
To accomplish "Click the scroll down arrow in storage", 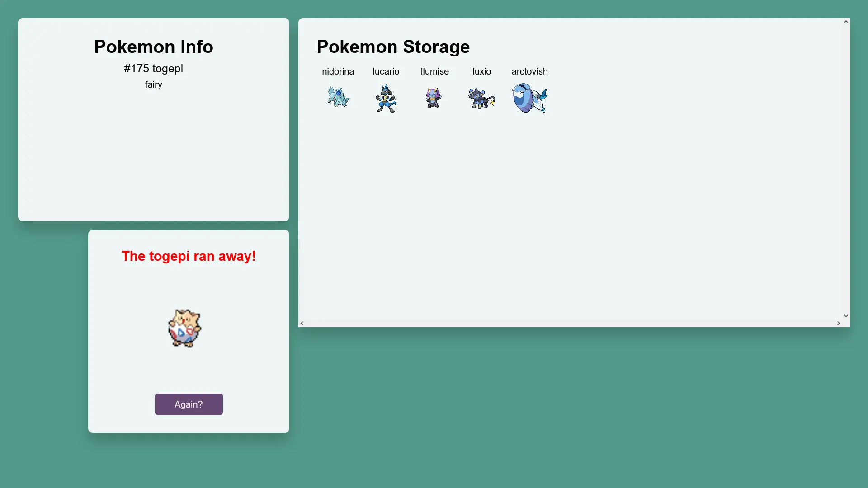I will [846, 316].
